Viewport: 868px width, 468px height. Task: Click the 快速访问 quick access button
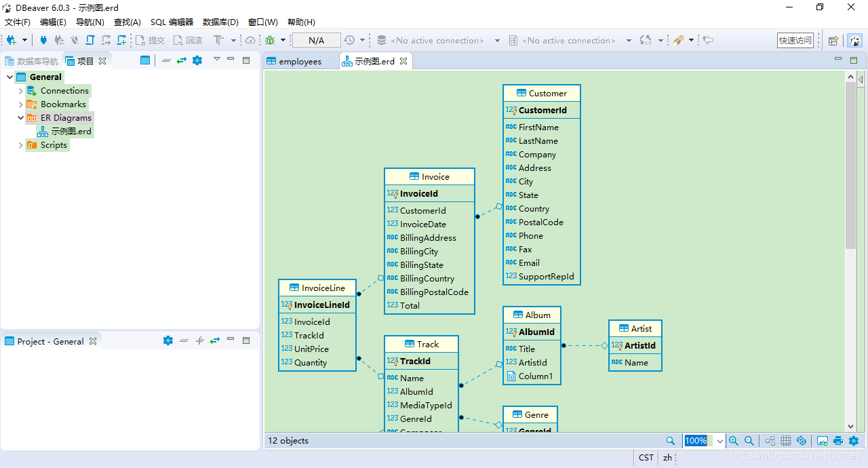[x=795, y=41]
